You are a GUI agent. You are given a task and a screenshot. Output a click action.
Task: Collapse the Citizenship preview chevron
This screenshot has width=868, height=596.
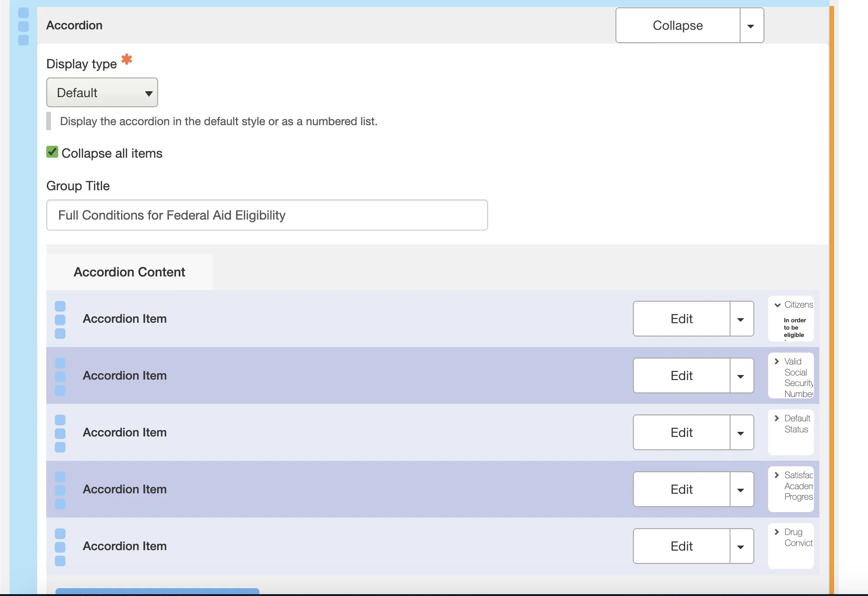click(x=777, y=305)
